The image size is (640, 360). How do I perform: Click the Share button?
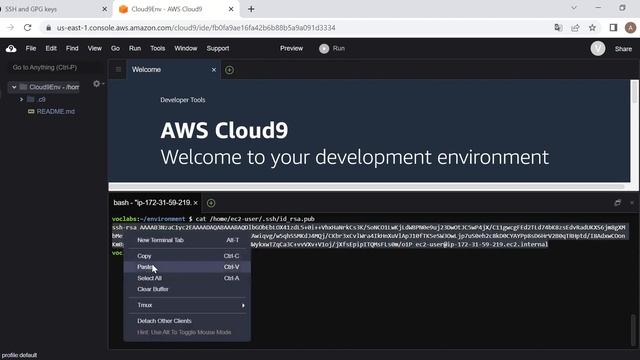[x=623, y=49]
